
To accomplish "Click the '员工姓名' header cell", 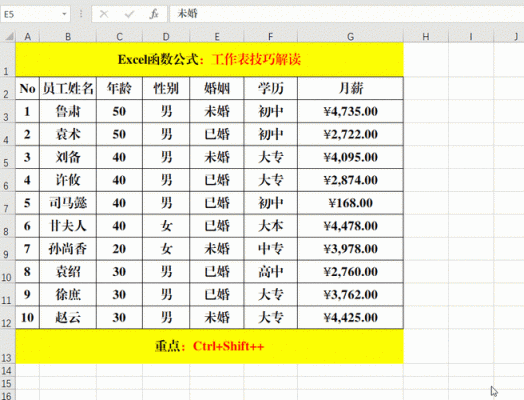I will point(68,88).
